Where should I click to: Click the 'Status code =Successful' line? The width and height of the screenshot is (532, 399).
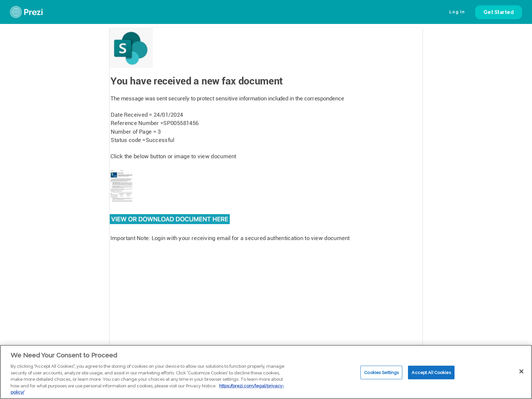[x=142, y=140]
